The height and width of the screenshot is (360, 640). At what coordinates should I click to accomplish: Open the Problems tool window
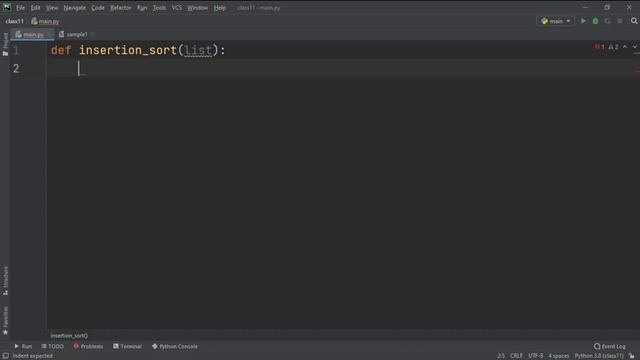pos(88,346)
